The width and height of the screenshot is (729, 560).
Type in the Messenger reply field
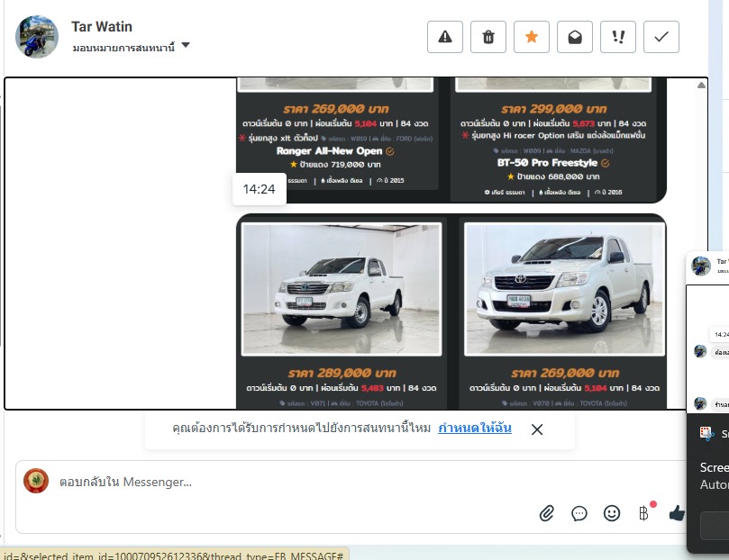(270, 483)
